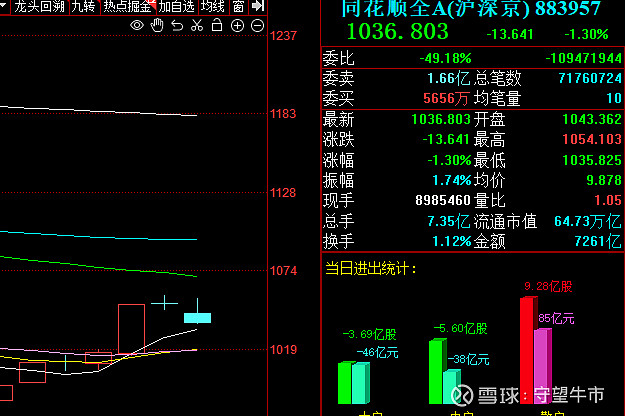Toggle the eye visibility icon above chart

coord(137,26)
